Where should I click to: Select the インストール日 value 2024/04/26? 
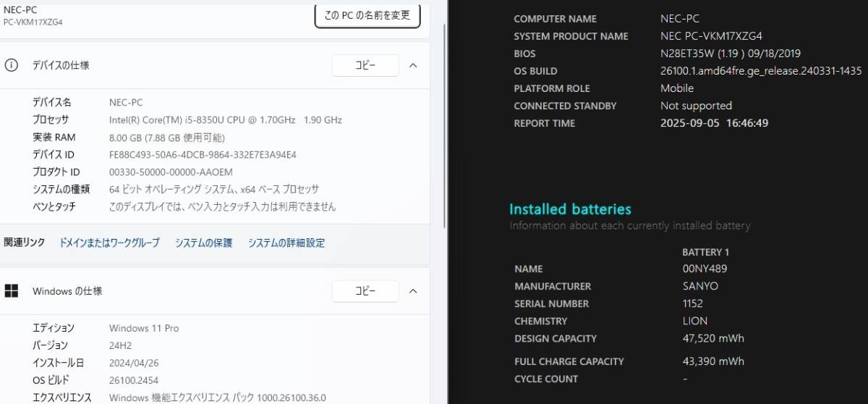[x=133, y=363]
